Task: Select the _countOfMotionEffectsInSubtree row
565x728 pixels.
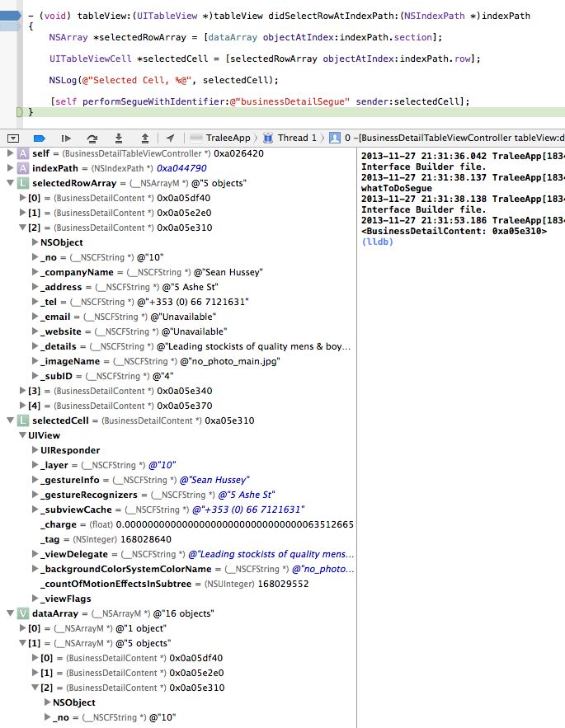Action: pyautogui.click(x=178, y=584)
